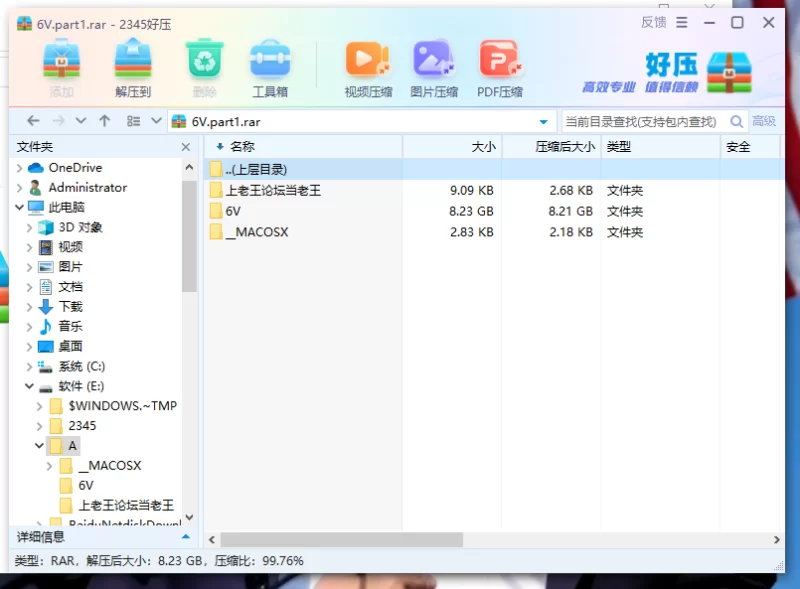Screen dimensions: 800x589
Task: Select $WINDOWS.~TMP folder in tree
Action: pos(122,406)
